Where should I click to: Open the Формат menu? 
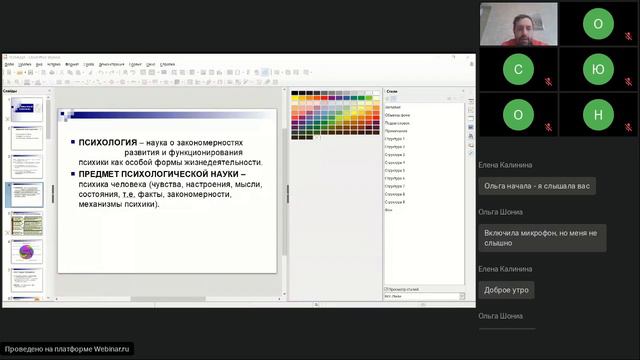72,64
